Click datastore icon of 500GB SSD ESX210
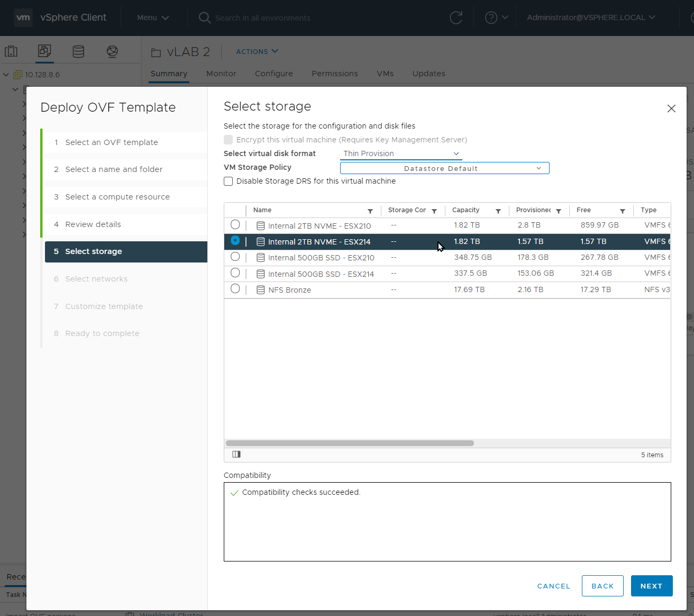The image size is (694, 616). click(261, 258)
